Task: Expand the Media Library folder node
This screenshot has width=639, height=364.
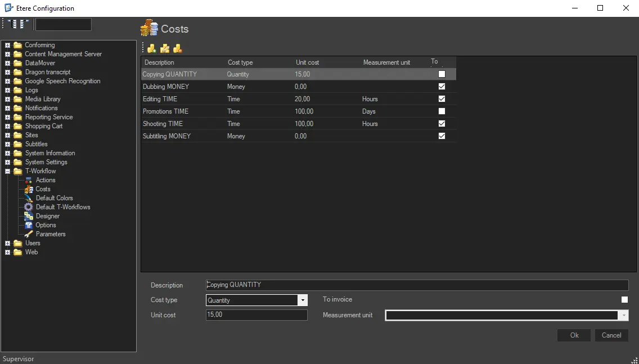Action: tap(7, 99)
